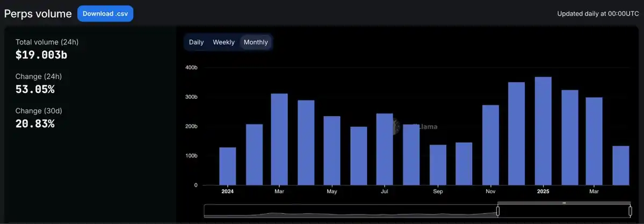Click the drag grip above selected range
This screenshot has width=644, height=224.
pos(563,203)
